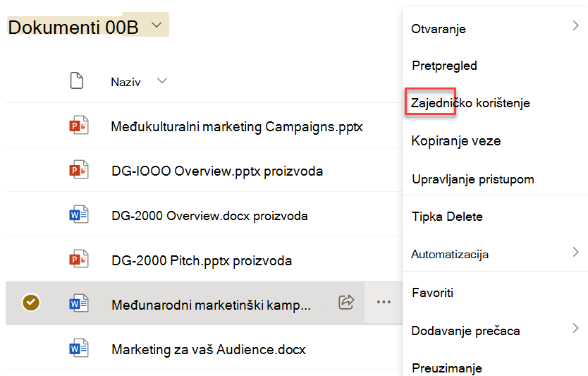Choose Pretpregled in the context menu
588x376 pixels.
point(444,66)
